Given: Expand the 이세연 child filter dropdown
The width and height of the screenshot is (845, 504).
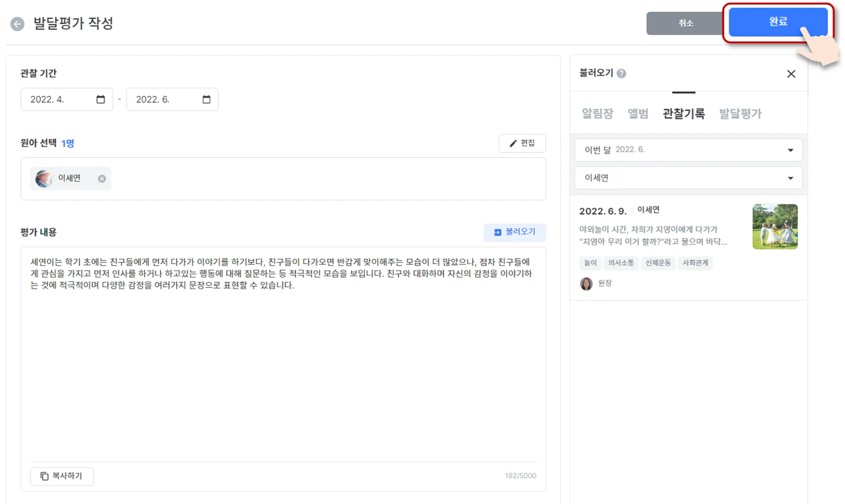Looking at the screenshot, I should click(688, 178).
